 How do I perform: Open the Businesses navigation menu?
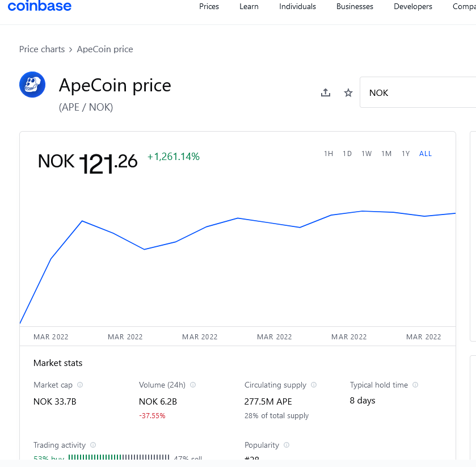(x=355, y=7)
